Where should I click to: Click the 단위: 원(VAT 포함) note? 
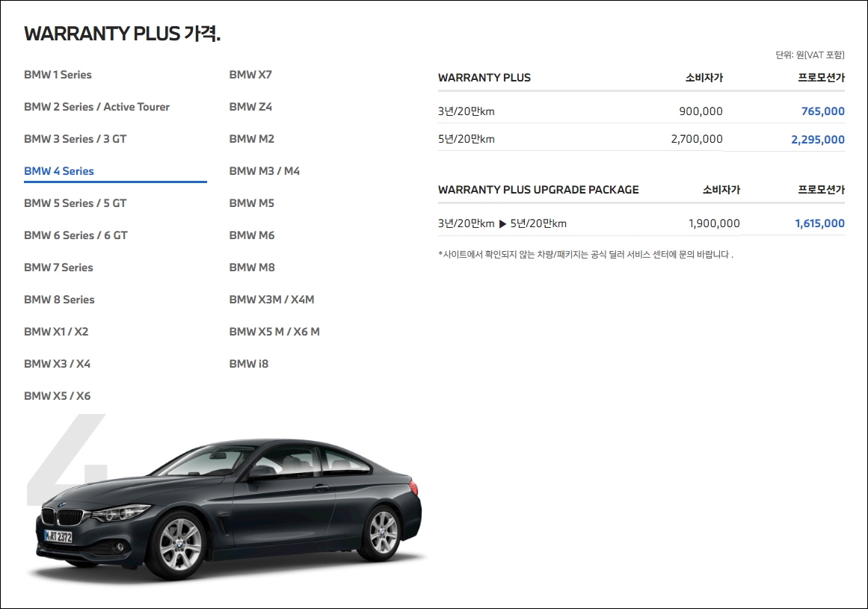point(810,55)
